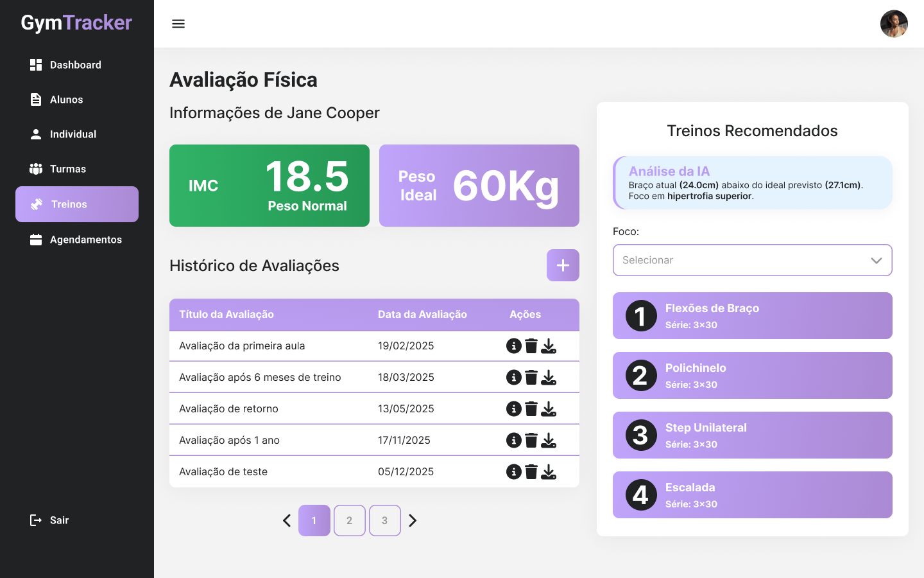Toggle the hamburger sidebar menu

pyautogui.click(x=178, y=24)
